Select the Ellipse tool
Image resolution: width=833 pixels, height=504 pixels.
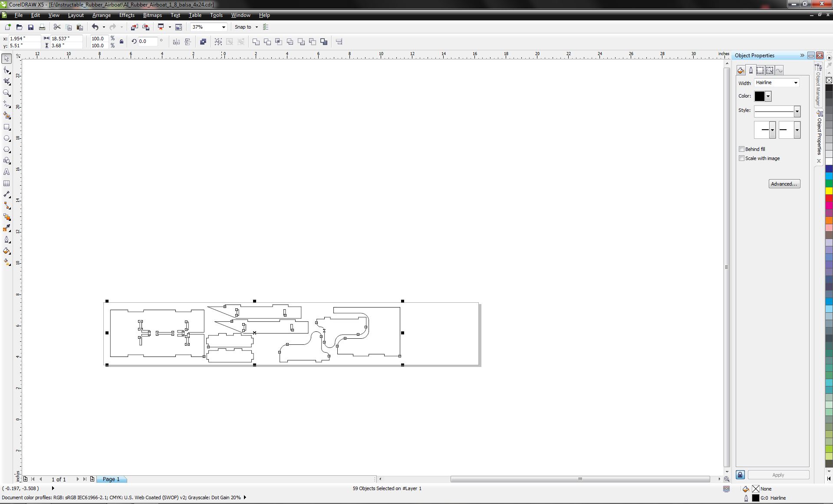point(7,138)
